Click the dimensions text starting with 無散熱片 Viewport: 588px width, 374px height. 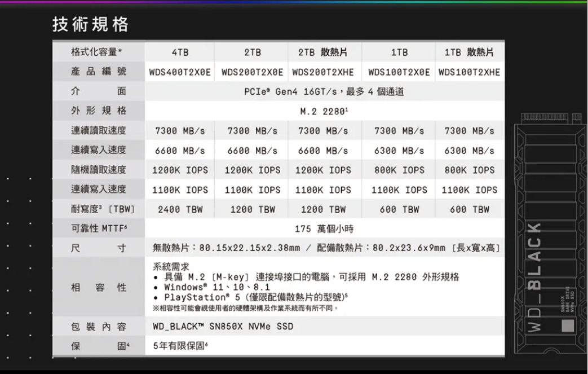click(326, 248)
